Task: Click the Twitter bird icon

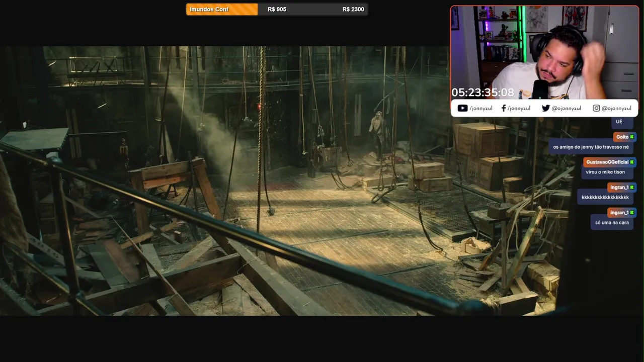Action: (x=545, y=108)
